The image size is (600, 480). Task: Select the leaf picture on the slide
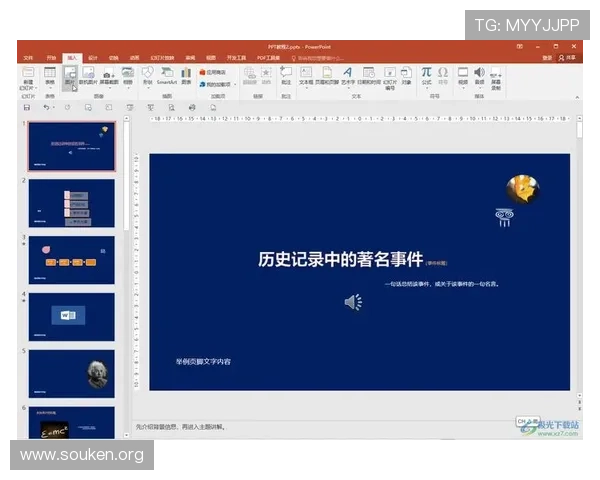[x=523, y=188]
